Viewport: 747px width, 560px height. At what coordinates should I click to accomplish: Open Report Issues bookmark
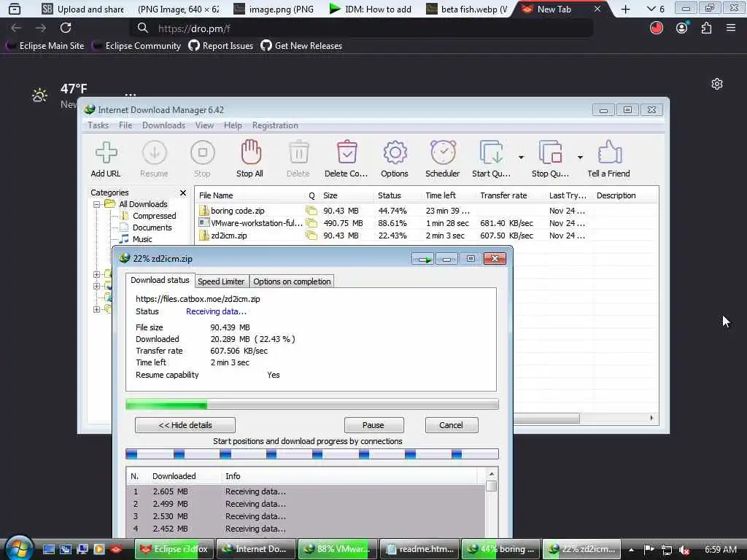pos(221,46)
